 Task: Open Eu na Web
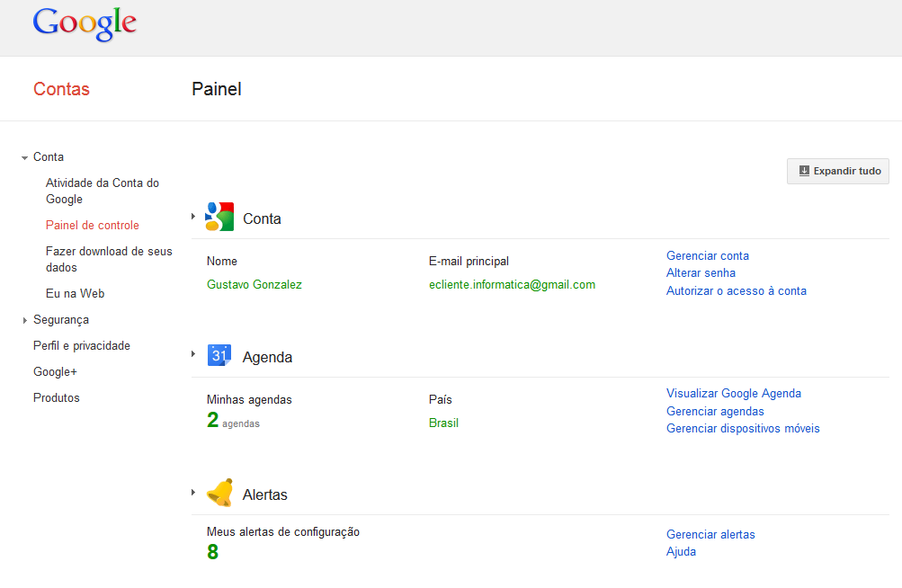click(x=75, y=293)
